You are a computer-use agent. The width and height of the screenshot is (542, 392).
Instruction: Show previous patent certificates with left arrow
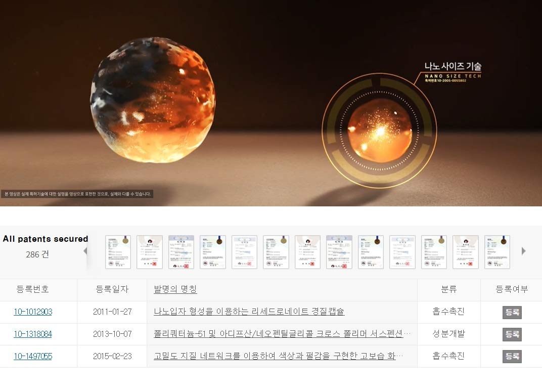[85, 251]
